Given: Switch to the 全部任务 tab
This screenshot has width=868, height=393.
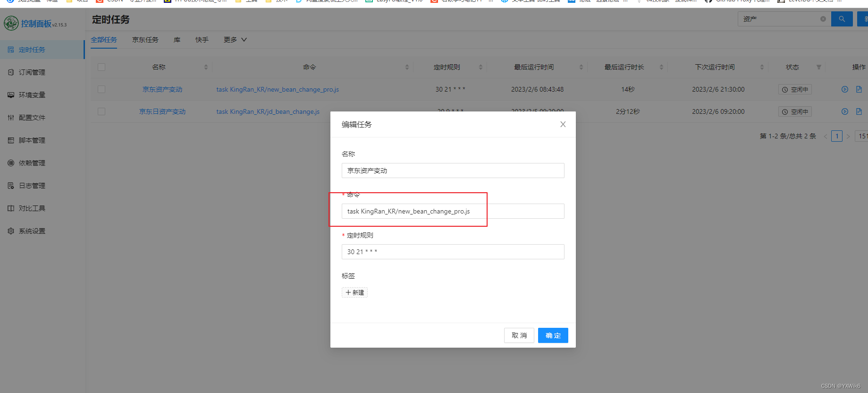Looking at the screenshot, I should pos(104,40).
